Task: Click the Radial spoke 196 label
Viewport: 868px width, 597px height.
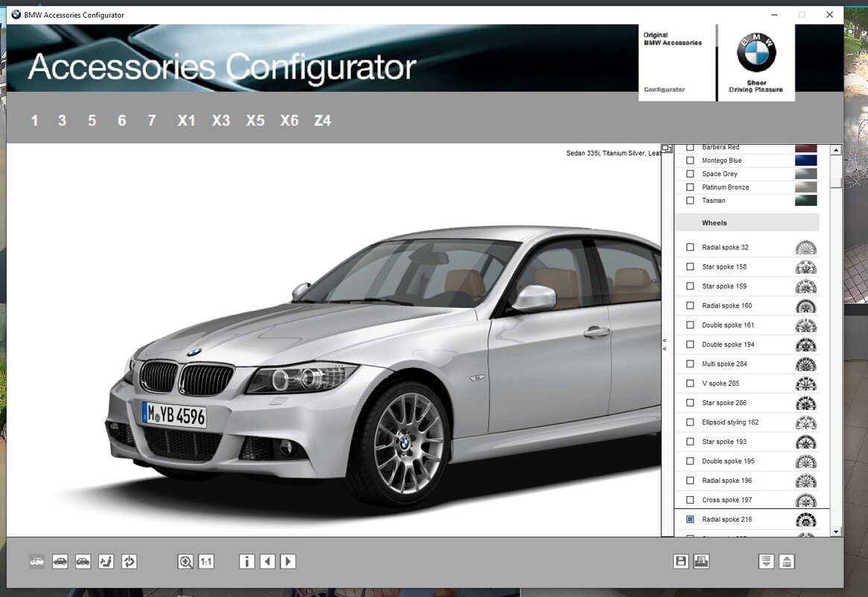Action: click(x=727, y=480)
